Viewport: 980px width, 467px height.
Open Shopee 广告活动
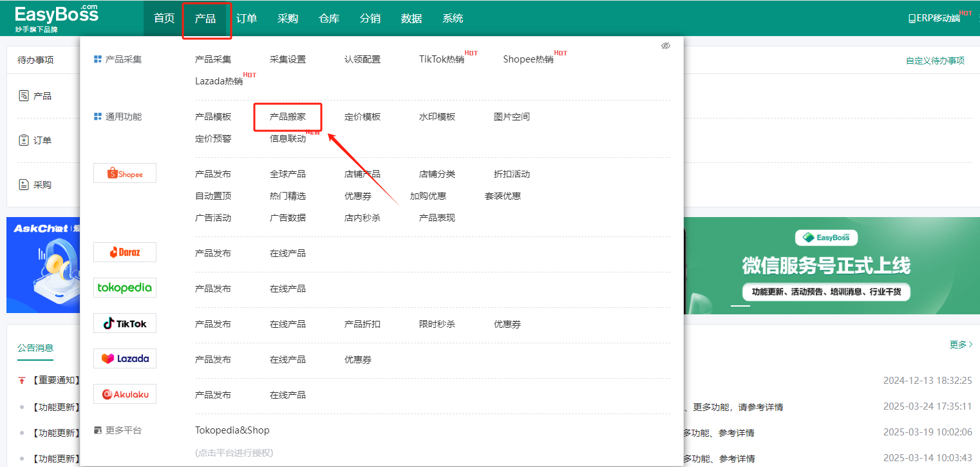point(213,218)
